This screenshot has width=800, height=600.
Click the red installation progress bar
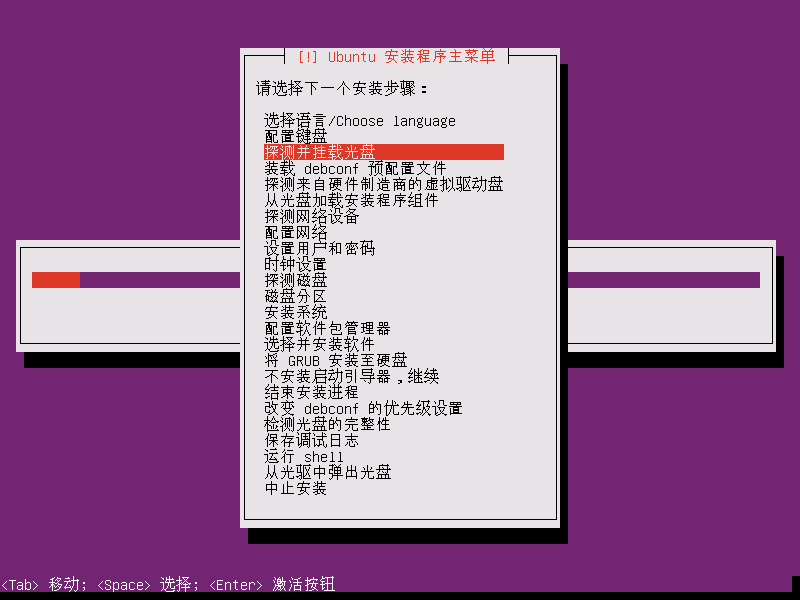point(56,280)
